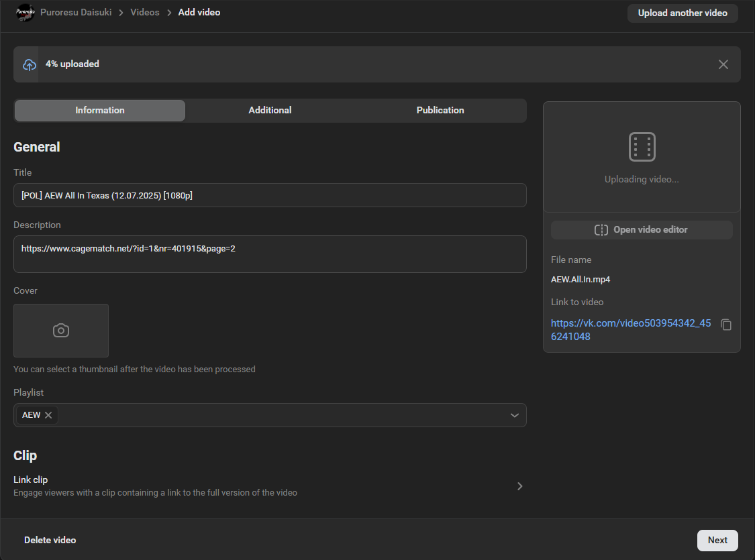Copy the video link via copy icon
Viewport: 755px width, 560px height.
click(726, 325)
